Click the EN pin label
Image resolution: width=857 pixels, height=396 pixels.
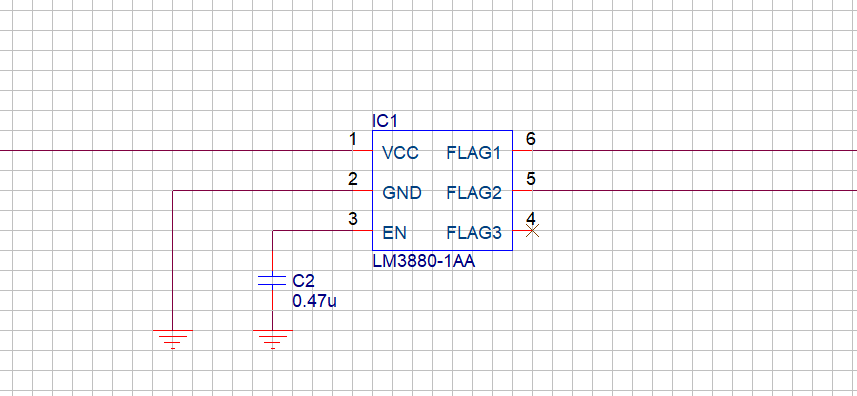point(394,233)
